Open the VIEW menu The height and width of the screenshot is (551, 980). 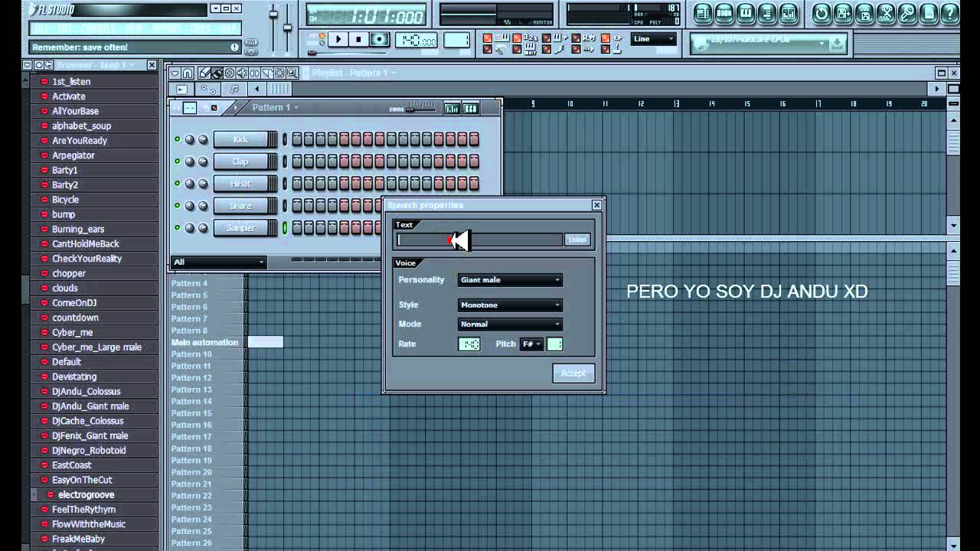(134, 28)
